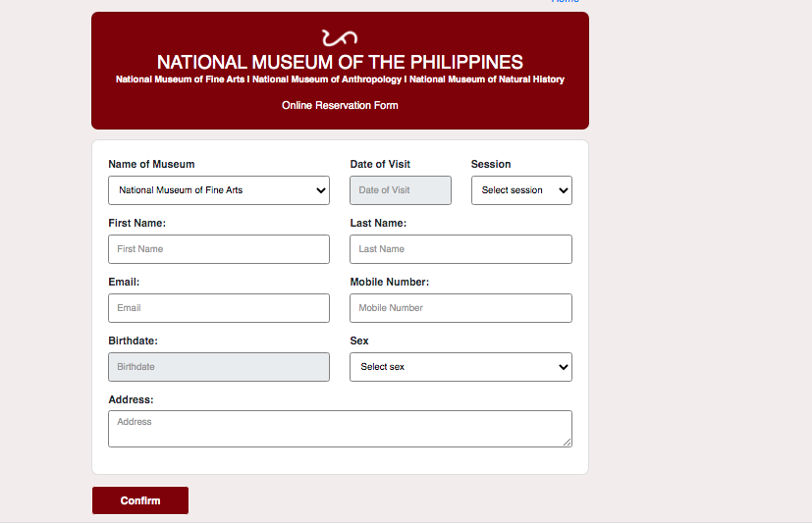This screenshot has width=812, height=524.
Task: Click the 'Birthdate:' label
Action: (x=133, y=341)
